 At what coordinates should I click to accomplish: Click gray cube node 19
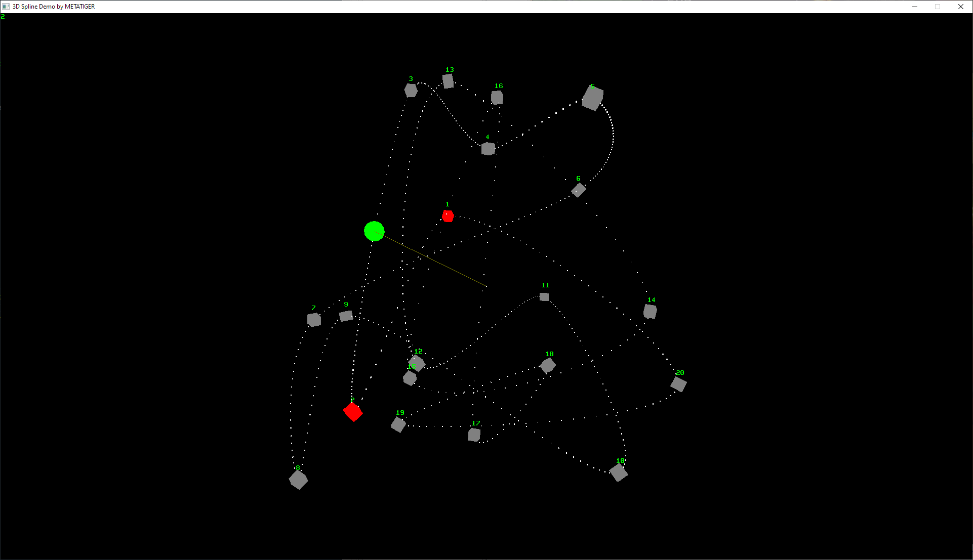click(x=398, y=424)
